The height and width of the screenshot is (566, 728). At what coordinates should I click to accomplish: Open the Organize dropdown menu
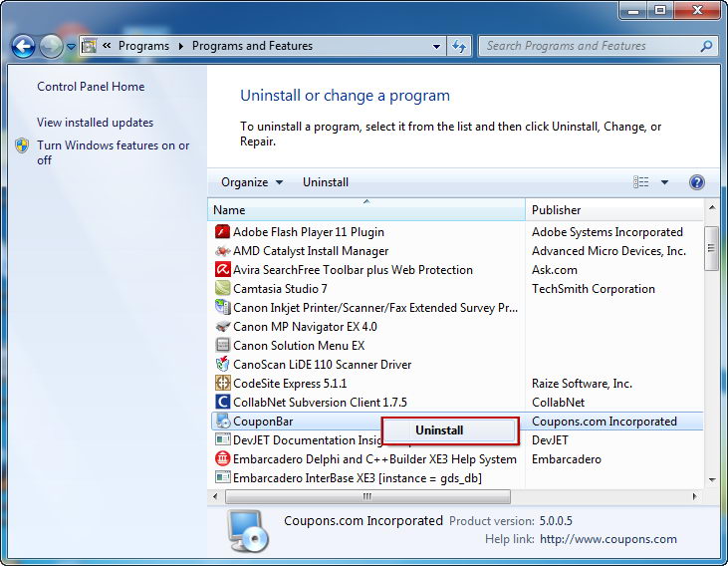coord(252,182)
